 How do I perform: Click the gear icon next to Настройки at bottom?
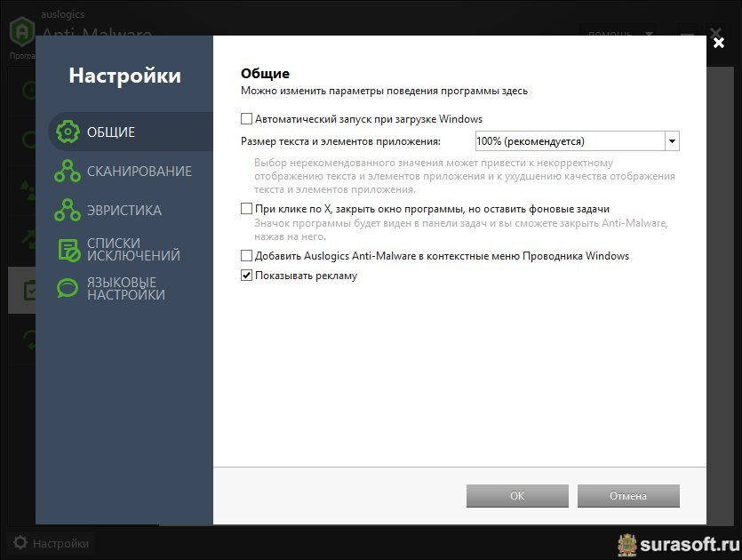pyautogui.click(x=20, y=542)
